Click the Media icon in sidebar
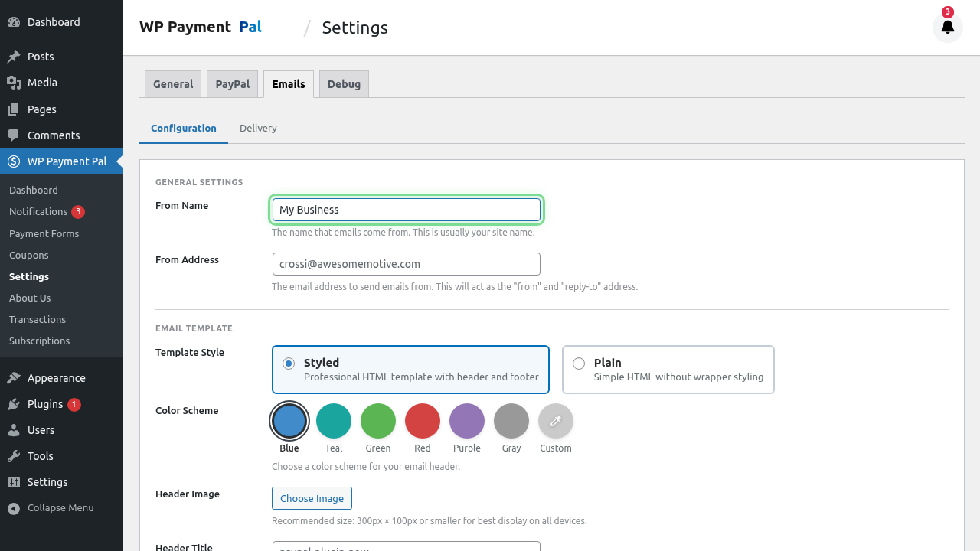 [14, 83]
